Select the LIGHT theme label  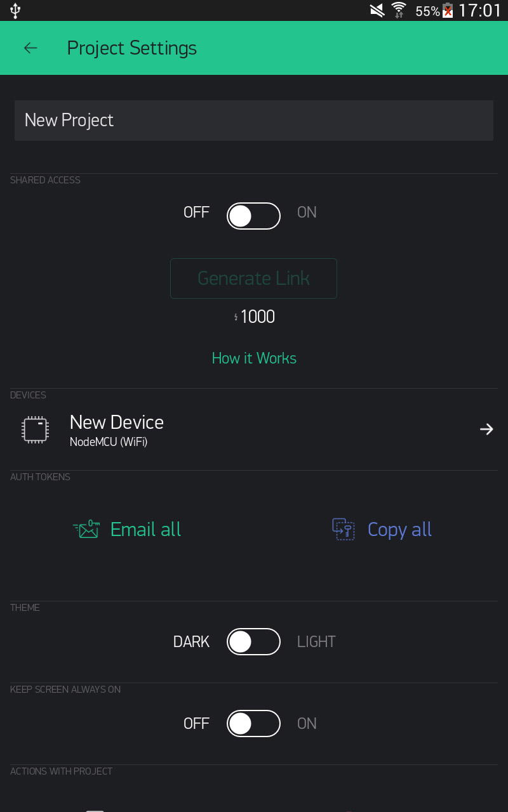tap(316, 641)
